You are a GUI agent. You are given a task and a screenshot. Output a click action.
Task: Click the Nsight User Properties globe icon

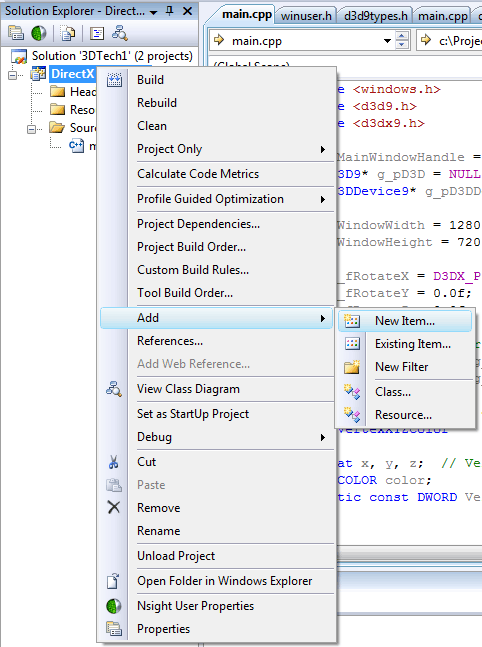point(113,606)
